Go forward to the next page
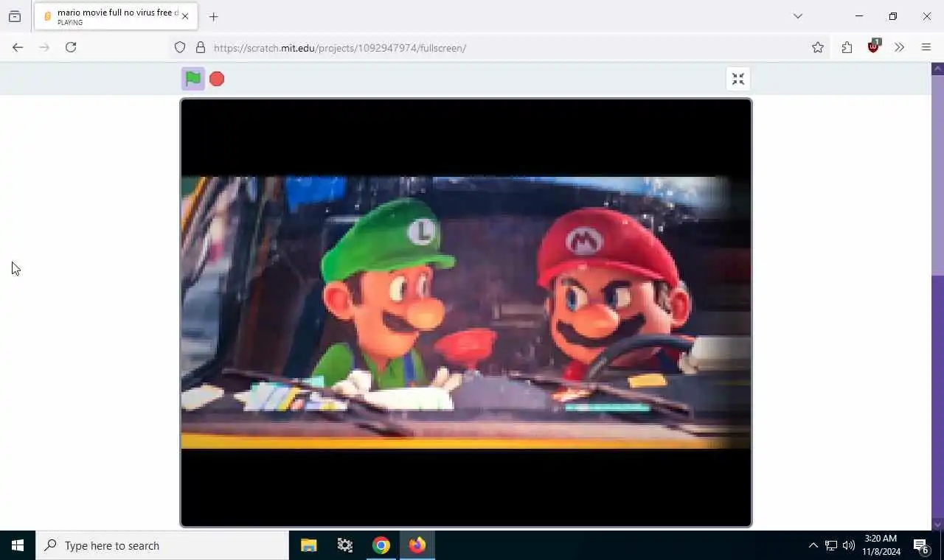This screenshot has height=560, width=944. tap(44, 47)
